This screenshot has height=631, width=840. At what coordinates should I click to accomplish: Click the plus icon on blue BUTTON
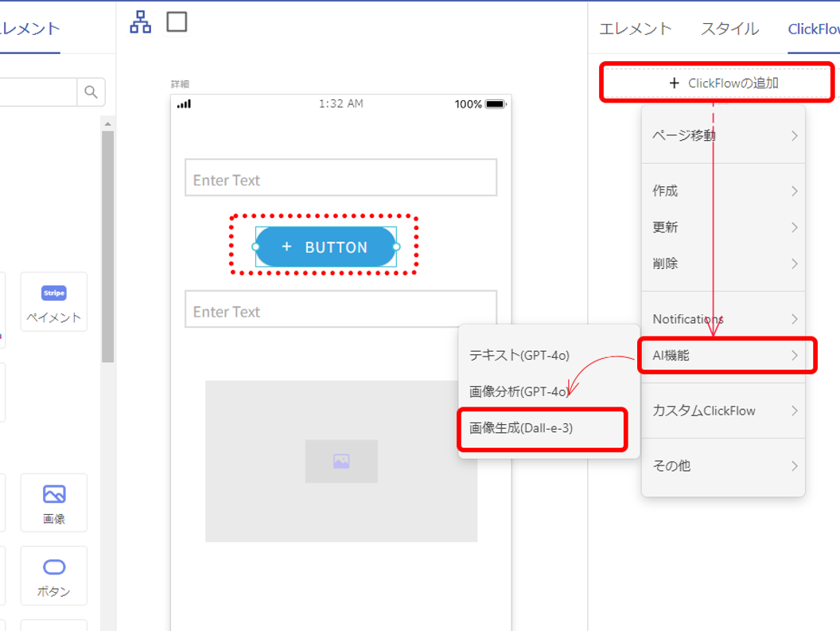(x=286, y=247)
